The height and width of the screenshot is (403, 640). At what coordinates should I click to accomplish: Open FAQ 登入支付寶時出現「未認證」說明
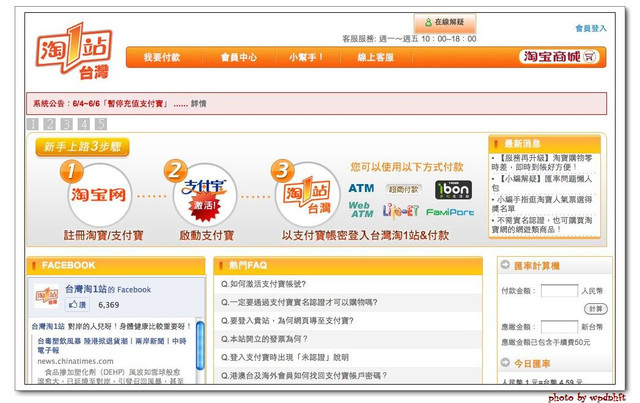(284, 358)
